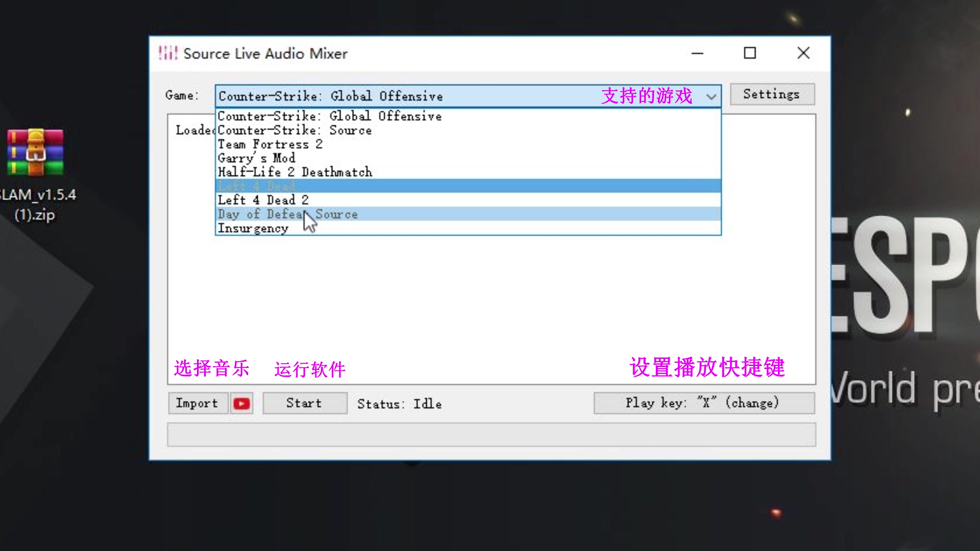The width and height of the screenshot is (980, 551).
Task: Select Counter-Strike: Global Offensive from list
Action: (x=329, y=116)
